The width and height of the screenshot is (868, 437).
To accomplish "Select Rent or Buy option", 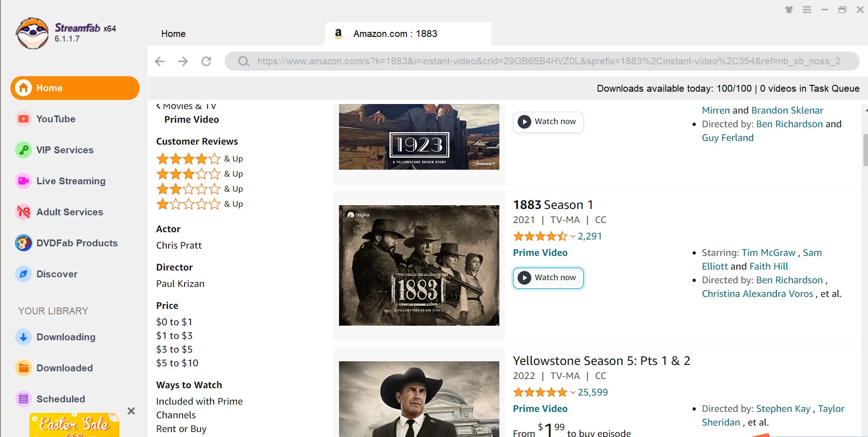I will [x=181, y=429].
